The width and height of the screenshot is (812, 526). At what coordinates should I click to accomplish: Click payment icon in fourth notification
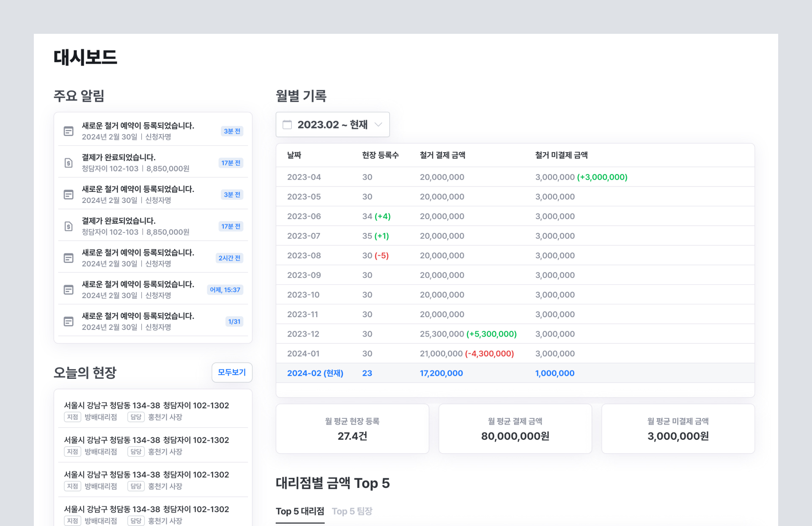point(69,226)
